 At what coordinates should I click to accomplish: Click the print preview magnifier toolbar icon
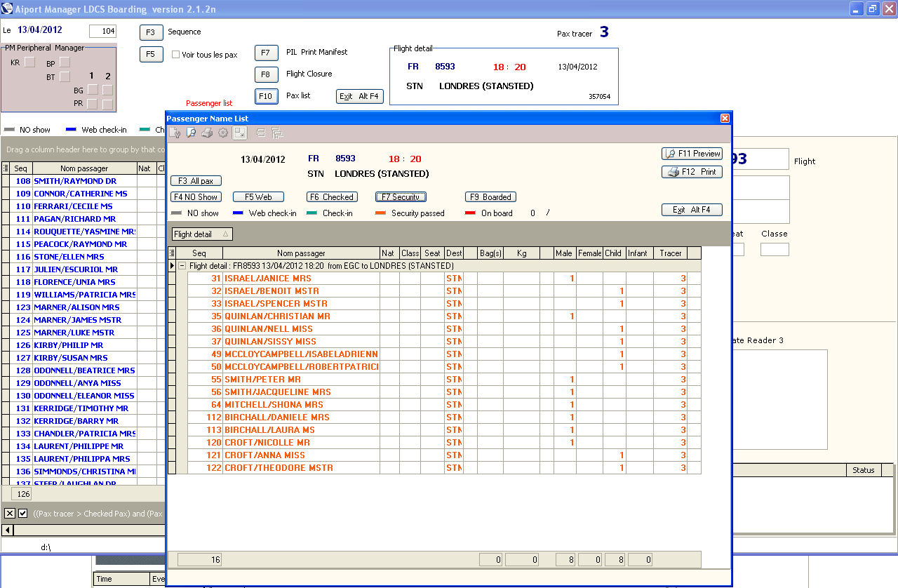[191, 133]
